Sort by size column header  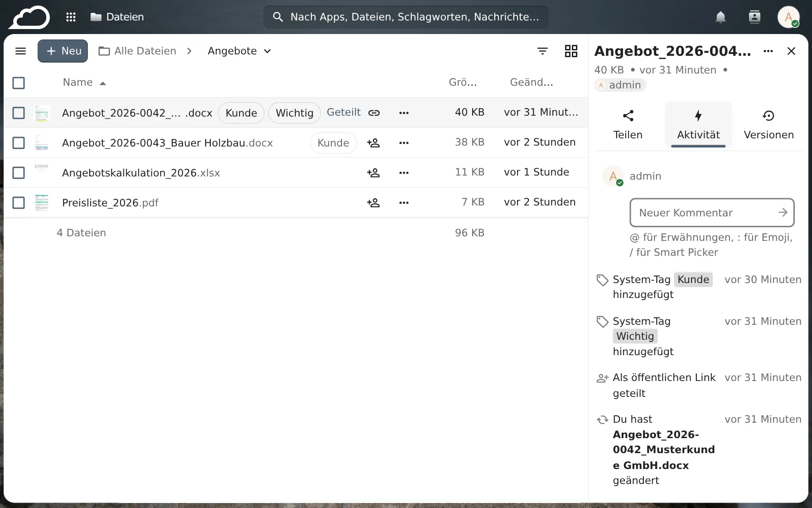[x=463, y=83]
